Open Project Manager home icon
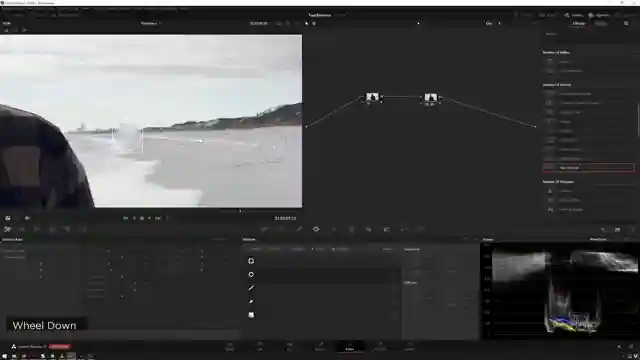Image resolution: width=640 pixels, height=360 pixels. click(619, 347)
